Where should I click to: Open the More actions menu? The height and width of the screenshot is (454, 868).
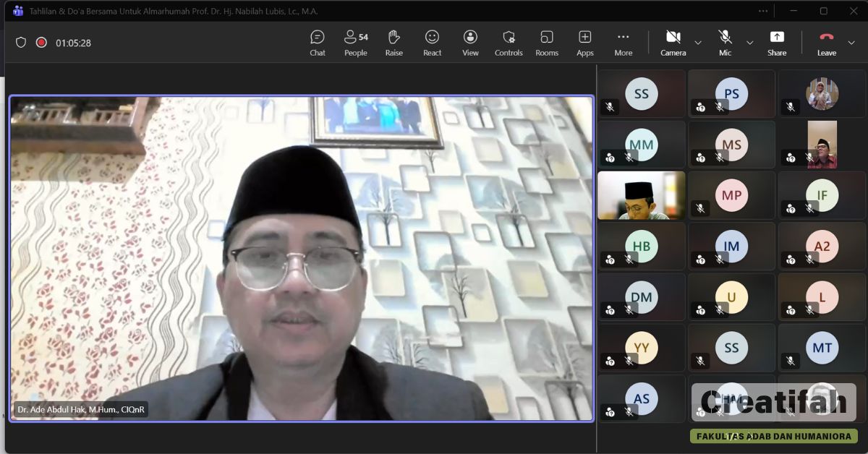coord(623,43)
